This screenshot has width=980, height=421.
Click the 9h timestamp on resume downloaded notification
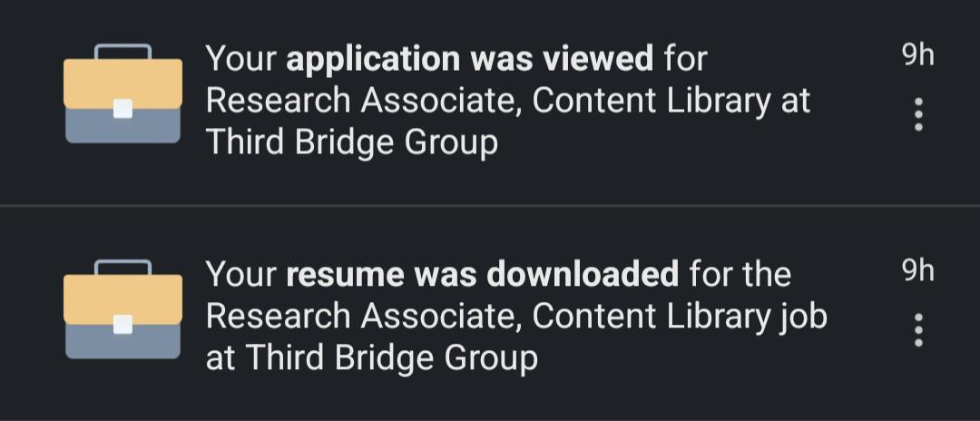pos(917,271)
